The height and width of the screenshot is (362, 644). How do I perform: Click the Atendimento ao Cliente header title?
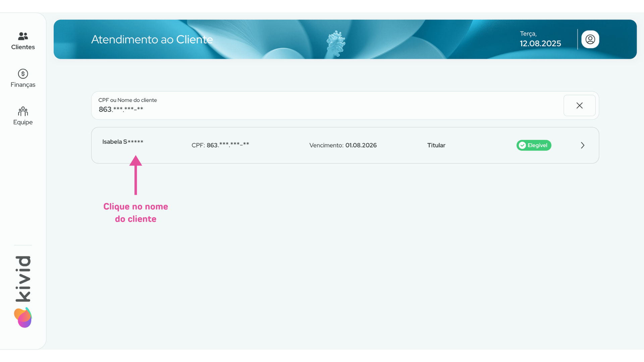pyautogui.click(x=152, y=40)
